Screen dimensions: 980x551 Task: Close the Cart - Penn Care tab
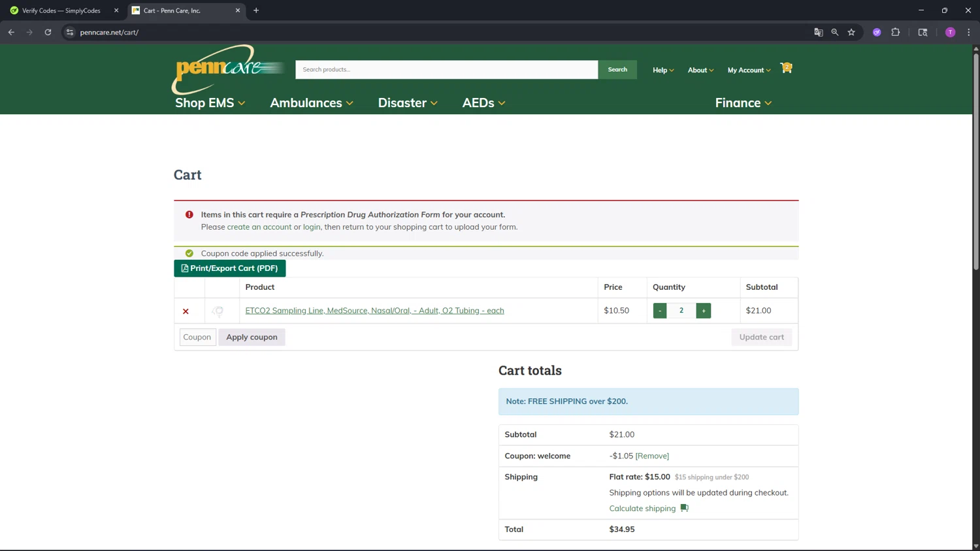(x=238, y=10)
